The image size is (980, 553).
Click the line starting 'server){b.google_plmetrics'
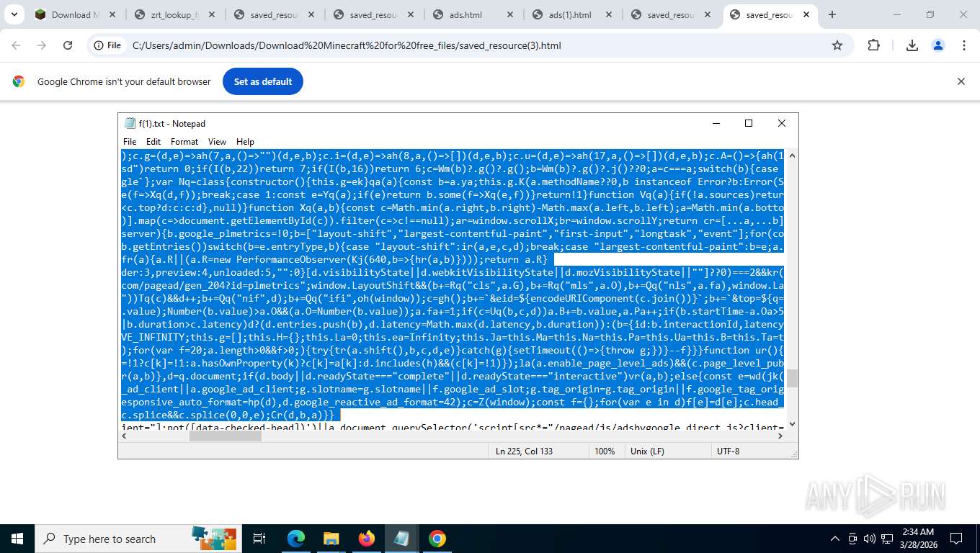453,233
